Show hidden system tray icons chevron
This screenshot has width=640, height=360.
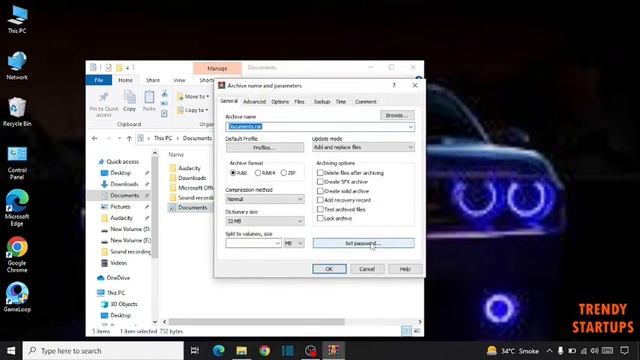[549, 351]
